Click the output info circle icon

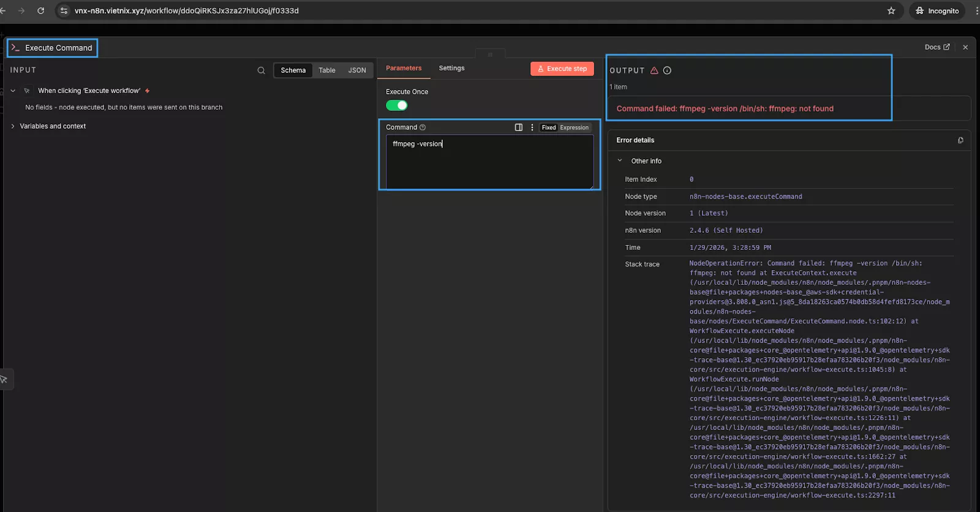667,70
